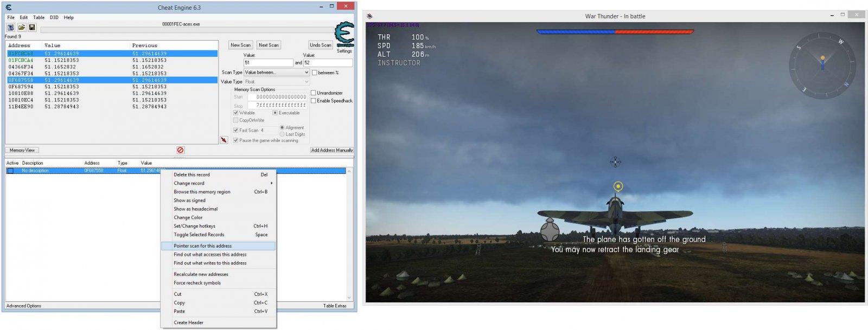Screen dimensions: 868x330
Task: Click the yellow target marker above plane
Action: pyautogui.click(x=618, y=186)
